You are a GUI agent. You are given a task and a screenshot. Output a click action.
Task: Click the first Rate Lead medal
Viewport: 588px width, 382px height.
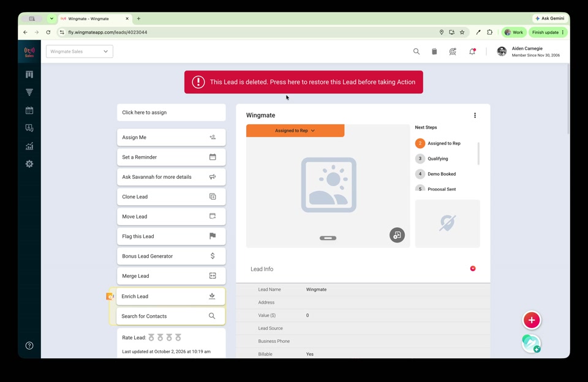click(151, 337)
